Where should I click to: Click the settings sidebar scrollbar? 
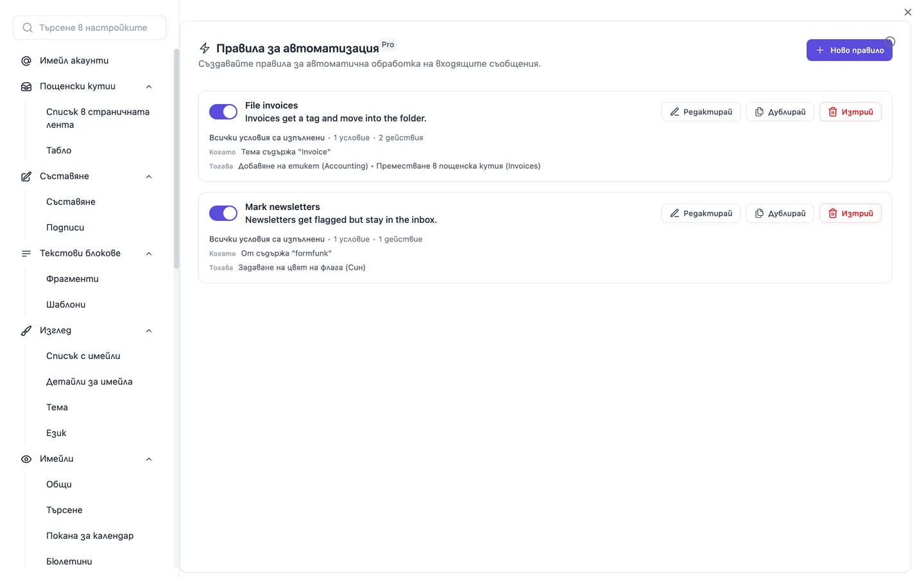176,159
